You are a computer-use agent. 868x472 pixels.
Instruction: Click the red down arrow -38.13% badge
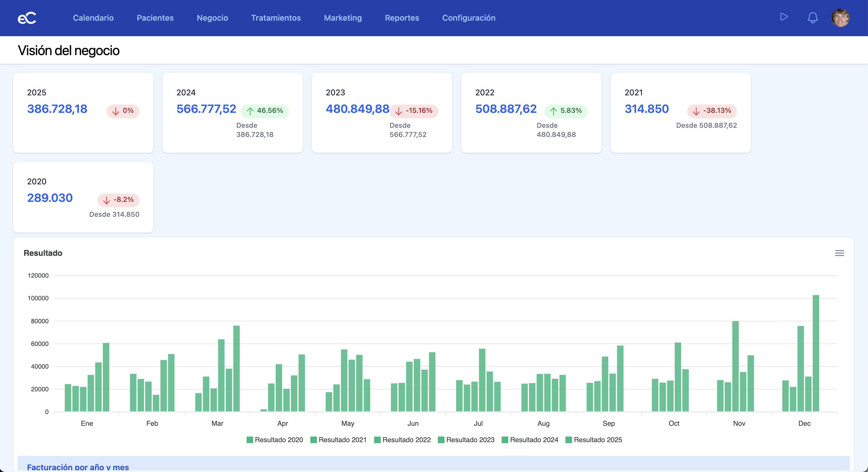[712, 111]
